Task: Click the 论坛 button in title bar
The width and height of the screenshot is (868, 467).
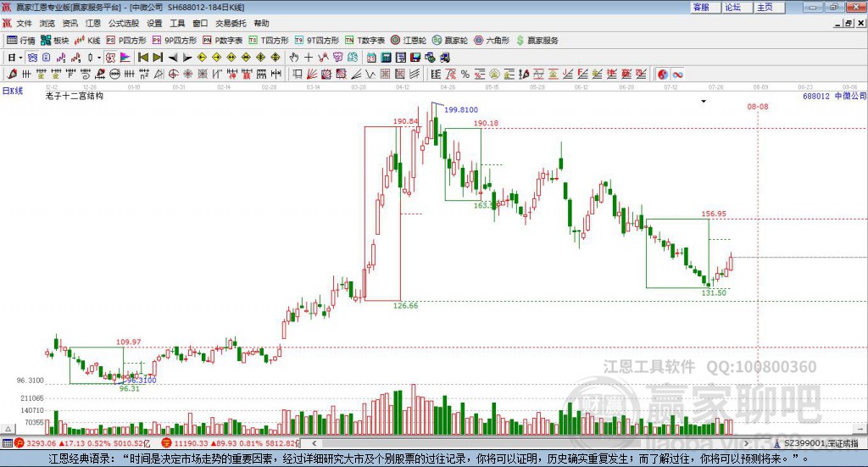Action: pyautogui.click(x=737, y=7)
